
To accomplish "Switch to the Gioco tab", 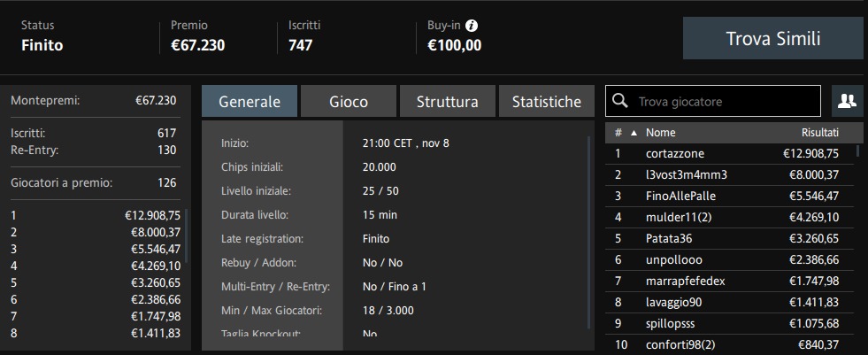I will click(349, 101).
